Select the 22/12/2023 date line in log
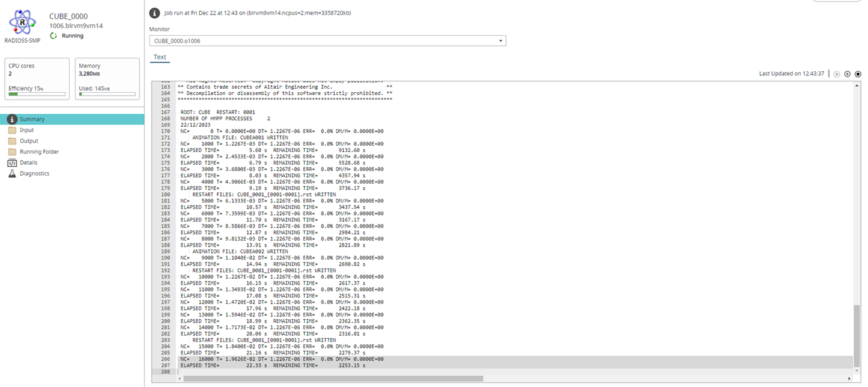Screen dimensions: 868x387 194,125
